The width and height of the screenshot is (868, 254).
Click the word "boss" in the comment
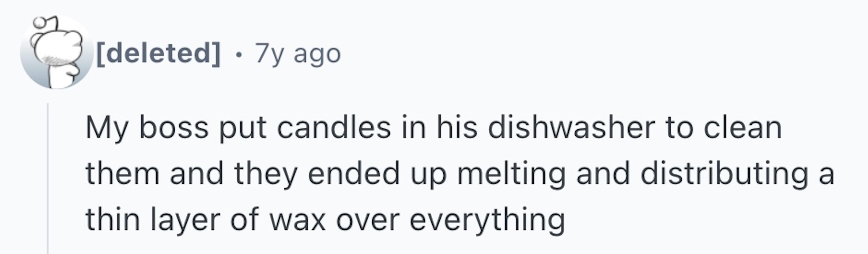174,128
